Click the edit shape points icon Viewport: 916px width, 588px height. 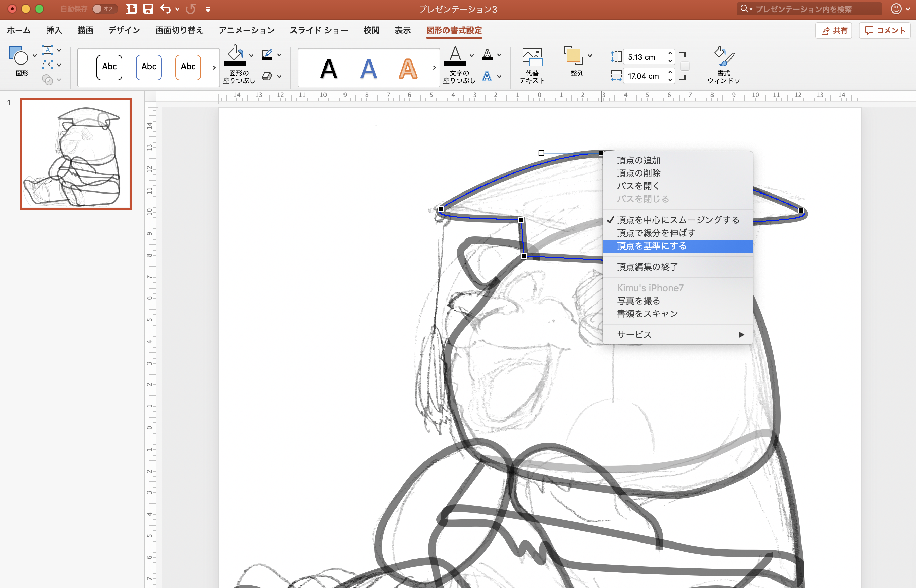tap(47, 65)
